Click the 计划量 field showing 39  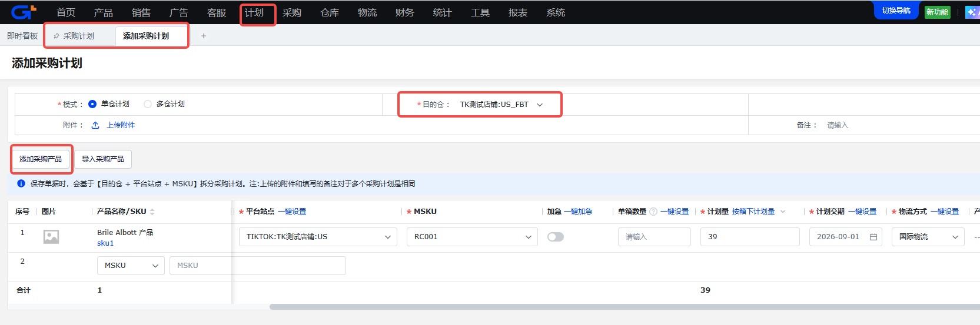pyautogui.click(x=750, y=237)
